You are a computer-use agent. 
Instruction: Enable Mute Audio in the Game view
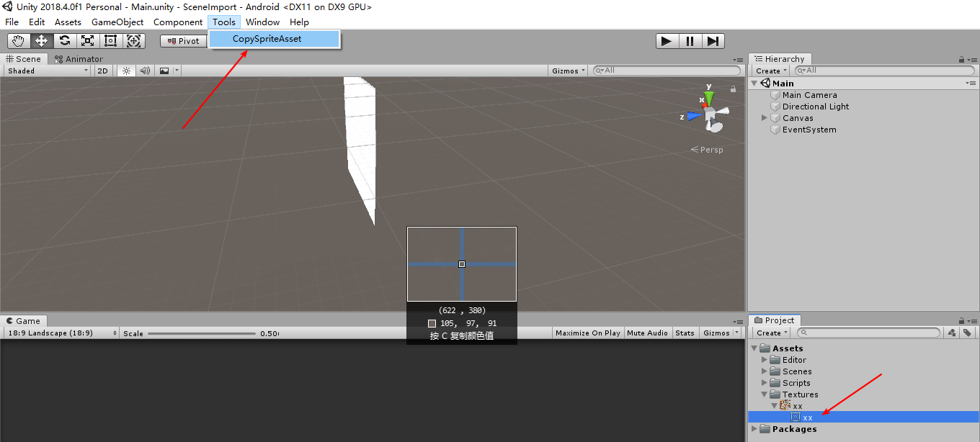click(x=647, y=333)
